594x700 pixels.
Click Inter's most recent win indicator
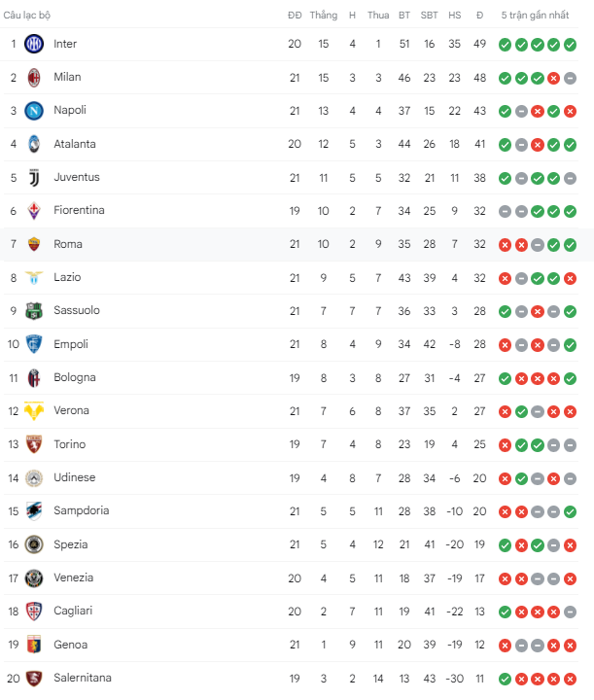(x=570, y=45)
